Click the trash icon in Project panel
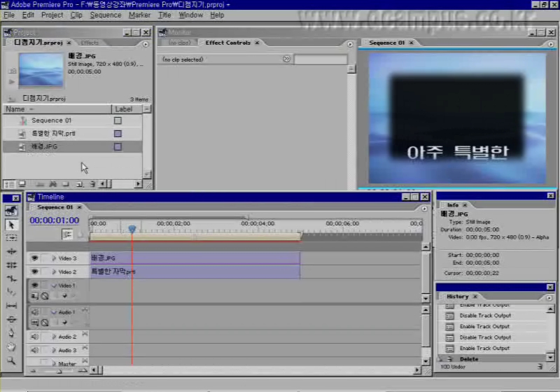The image size is (560, 392). click(92, 184)
